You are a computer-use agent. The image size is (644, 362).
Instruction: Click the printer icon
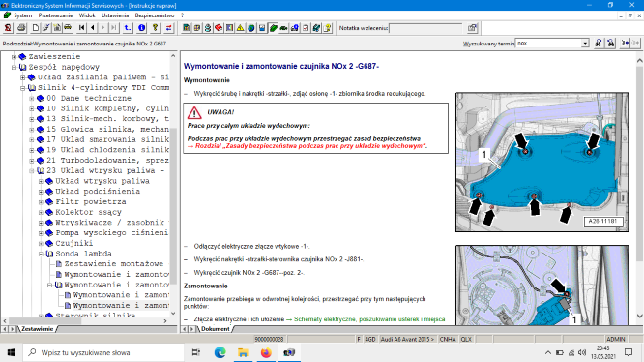[x=21, y=28]
